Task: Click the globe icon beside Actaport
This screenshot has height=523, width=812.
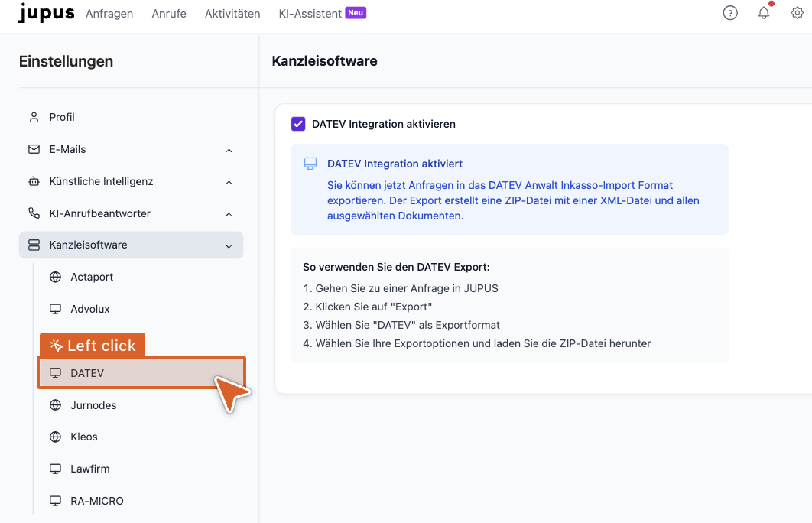Action: (55, 277)
